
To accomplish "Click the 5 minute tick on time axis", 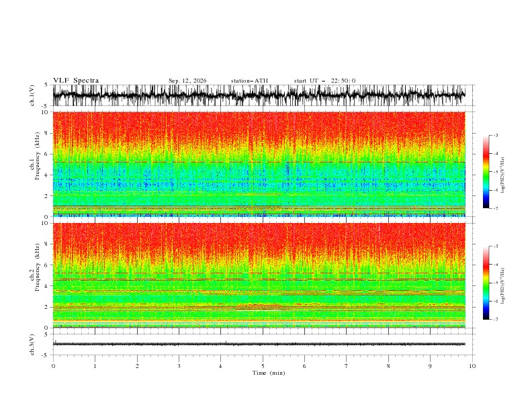I will [263, 366].
